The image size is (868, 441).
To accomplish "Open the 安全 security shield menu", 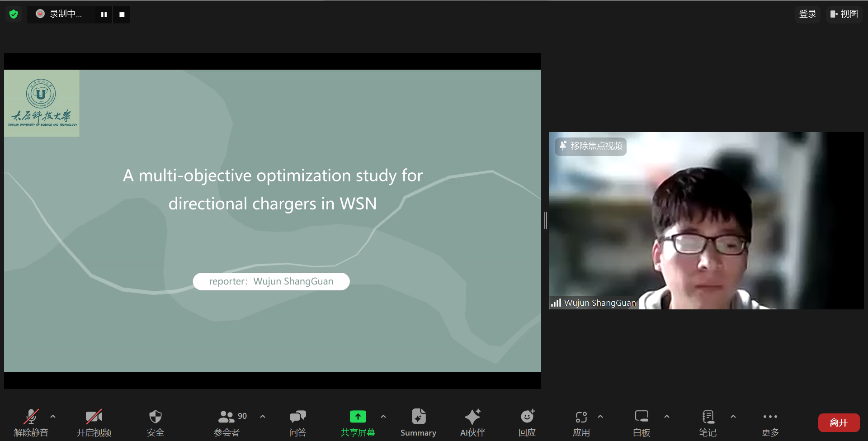I will (155, 423).
